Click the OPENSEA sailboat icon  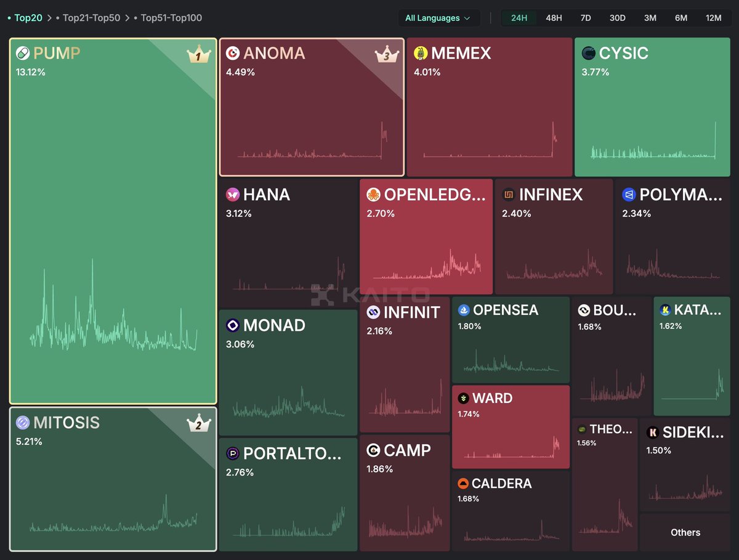(x=464, y=310)
